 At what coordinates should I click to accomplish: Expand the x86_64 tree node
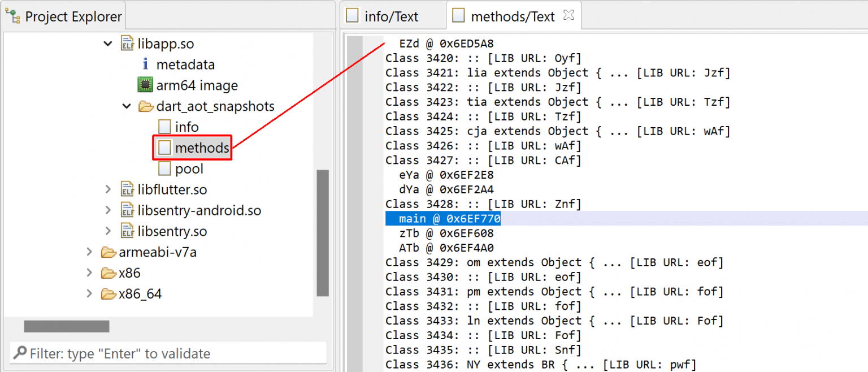coord(89,293)
